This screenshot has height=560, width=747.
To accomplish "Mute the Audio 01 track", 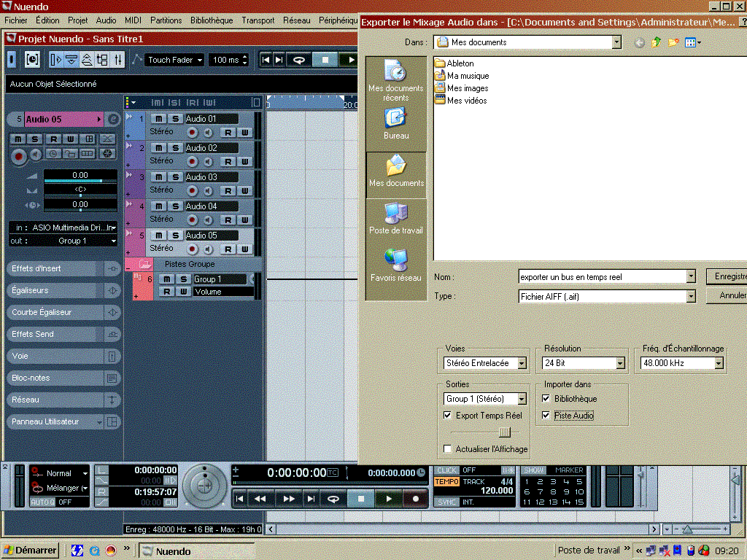I will coord(158,119).
